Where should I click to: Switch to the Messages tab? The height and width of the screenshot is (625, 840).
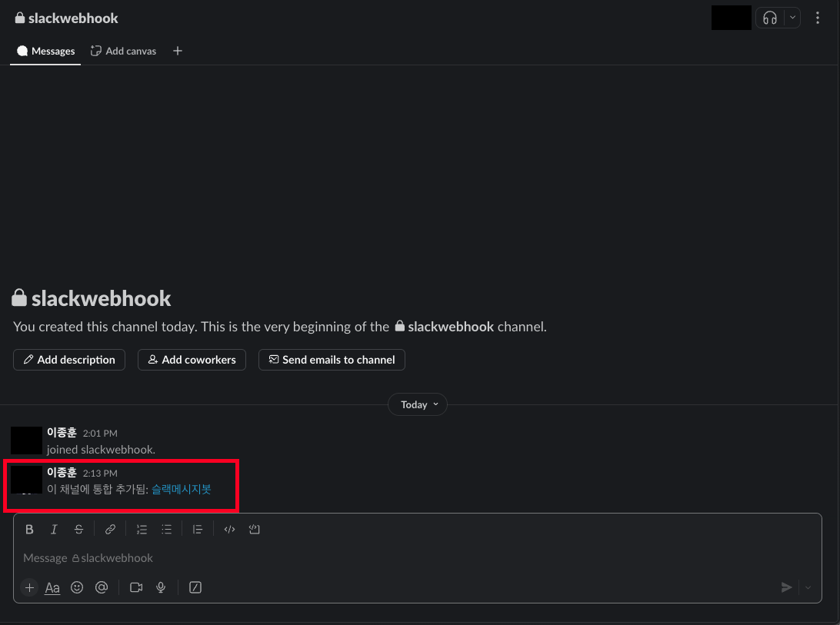pos(45,51)
